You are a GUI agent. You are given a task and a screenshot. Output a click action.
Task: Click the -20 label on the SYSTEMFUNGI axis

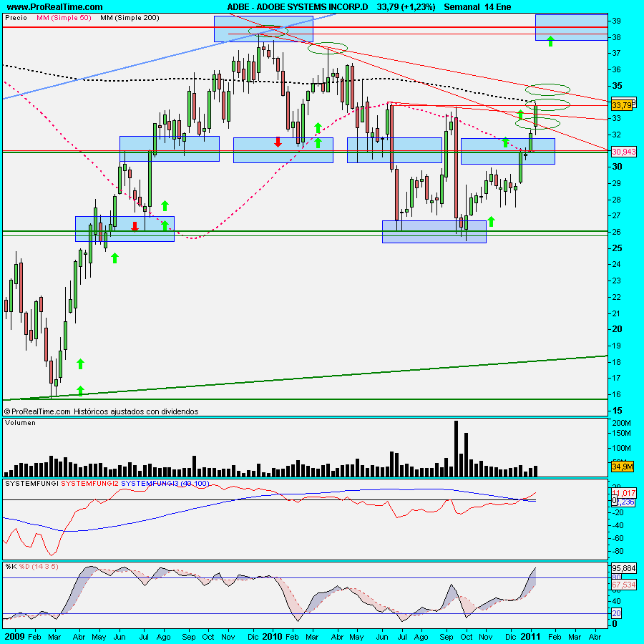pyautogui.click(x=618, y=512)
